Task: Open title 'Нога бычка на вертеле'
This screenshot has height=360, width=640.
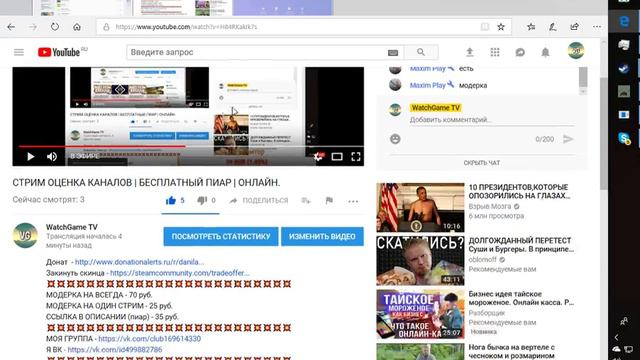Action: click(x=511, y=351)
